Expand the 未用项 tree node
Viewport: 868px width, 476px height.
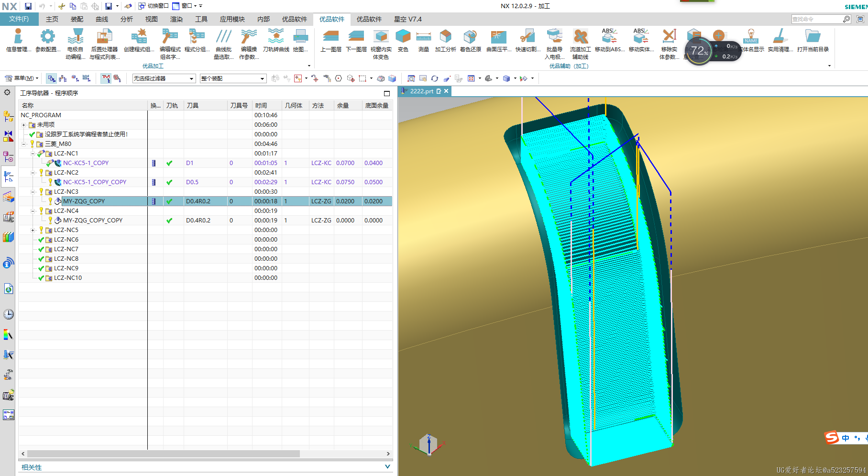[23, 125]
